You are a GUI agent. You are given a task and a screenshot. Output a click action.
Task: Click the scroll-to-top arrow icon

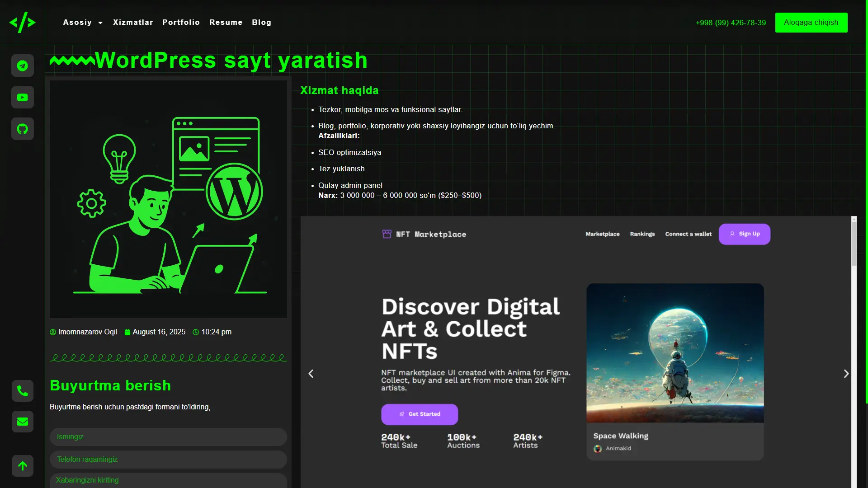pos(22,466)
